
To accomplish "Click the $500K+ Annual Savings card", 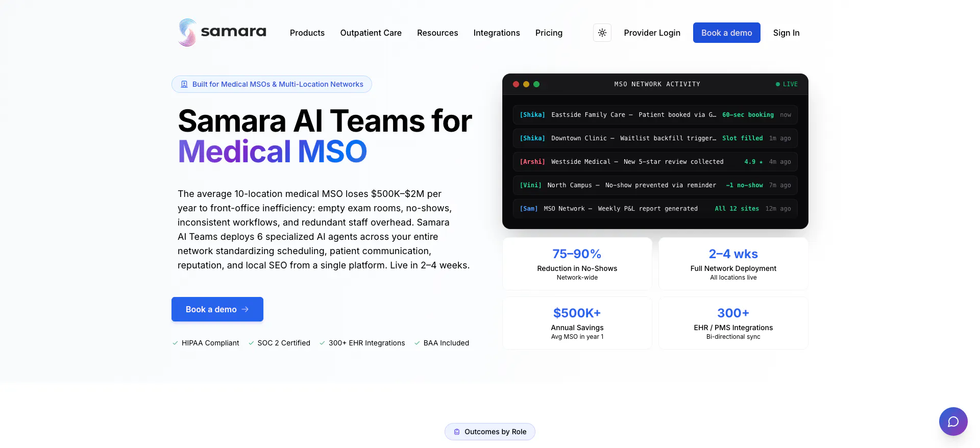I will [577, 323].
